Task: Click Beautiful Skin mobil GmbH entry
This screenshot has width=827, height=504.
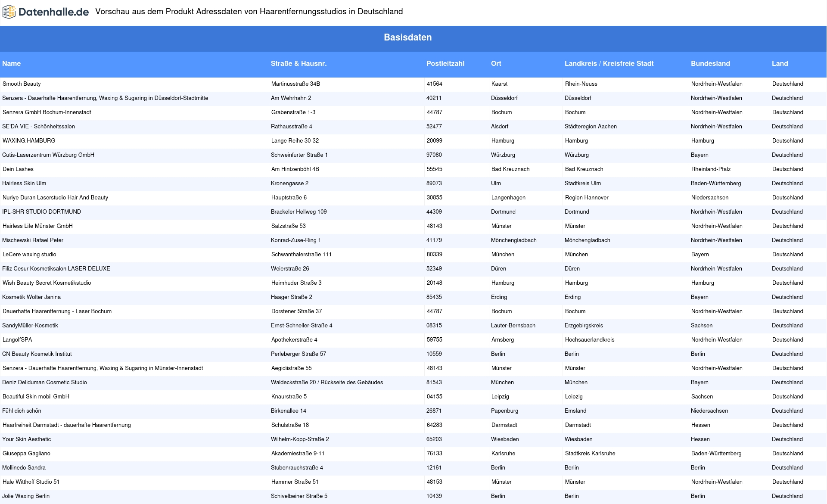Action: [x=36, y=397]
